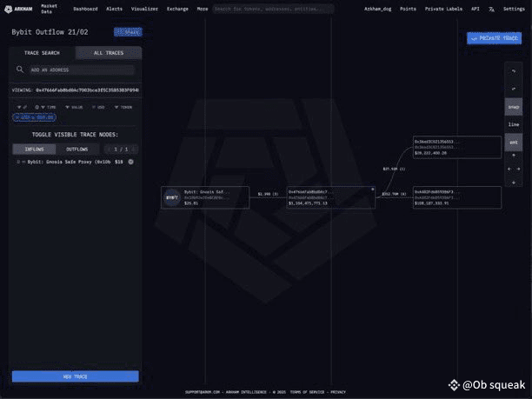Open the API link in the header
The height and width of the screenshot is (399, 532).
point(475,9)
